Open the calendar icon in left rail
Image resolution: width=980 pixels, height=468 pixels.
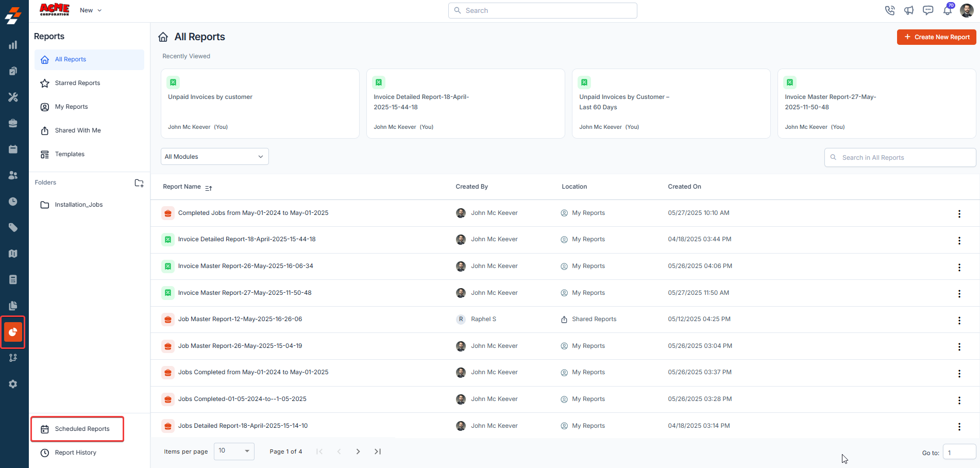[x=13, y=149]
